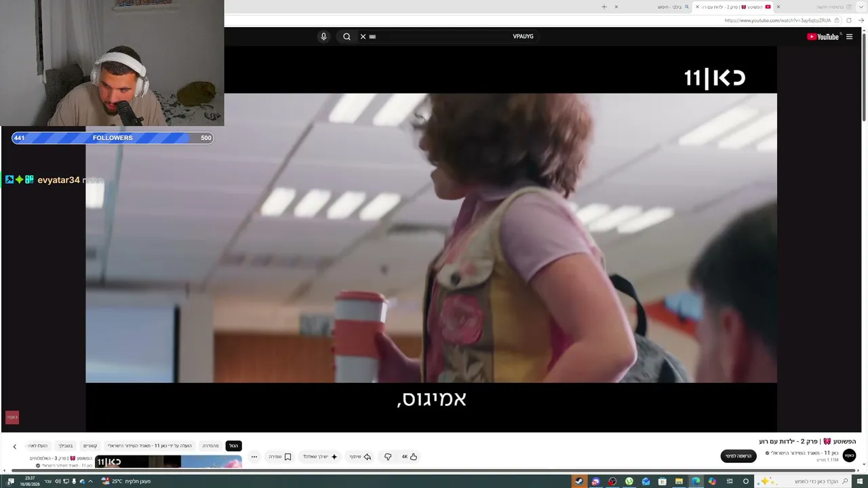Select the Kan 11 uploads filter chip

point(150,446)
